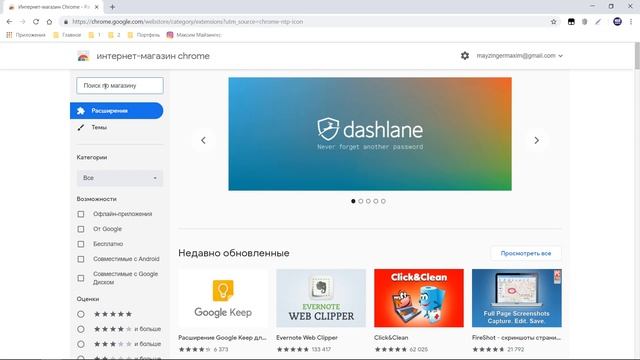Viewport: 640px width, 360px height.
Task: Tick the От Google checkbox
Action: tap(81, 229)
